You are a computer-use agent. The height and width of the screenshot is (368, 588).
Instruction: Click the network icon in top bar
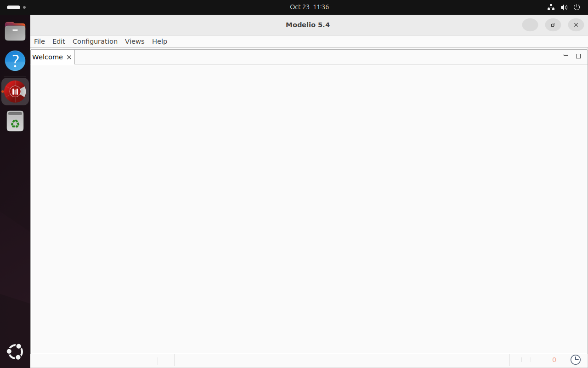(x=551, y=7)
